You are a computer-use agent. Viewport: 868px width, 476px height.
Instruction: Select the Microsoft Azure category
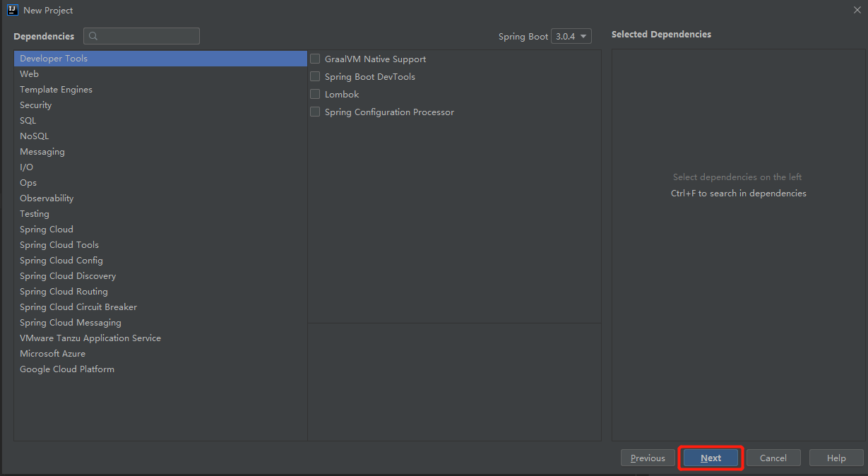coord(52,354)
